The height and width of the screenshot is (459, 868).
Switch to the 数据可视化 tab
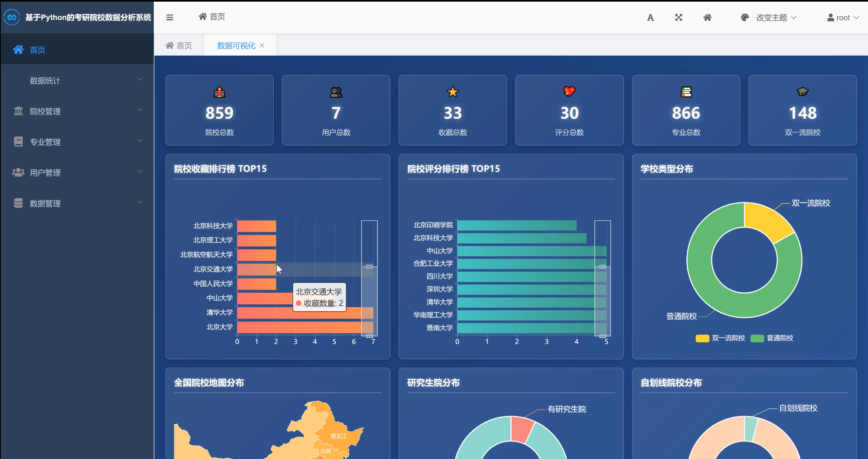pos(236,45)
